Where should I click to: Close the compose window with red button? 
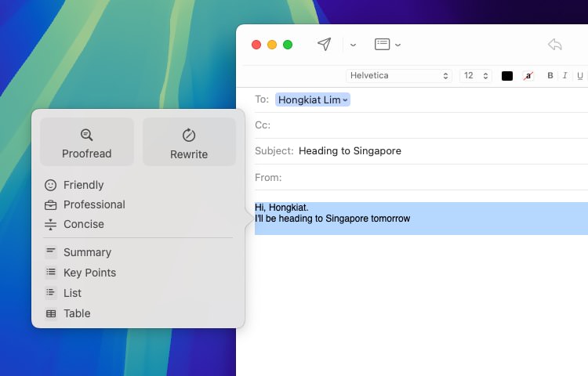256,45
